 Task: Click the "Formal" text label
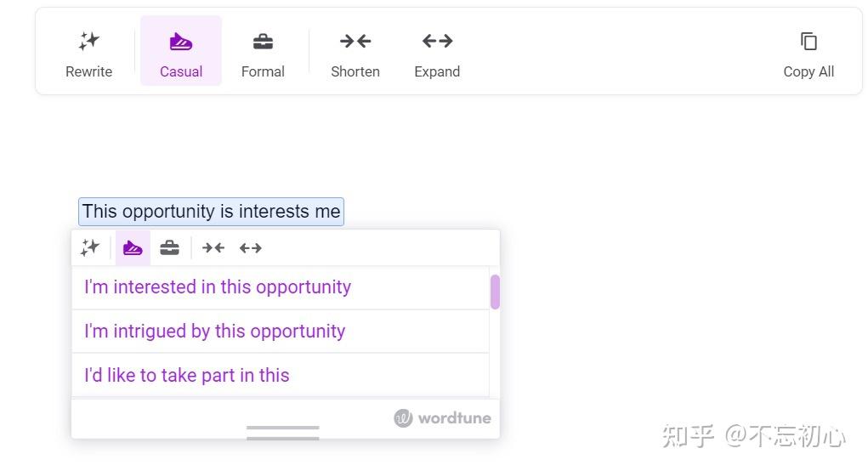point(263,71)
